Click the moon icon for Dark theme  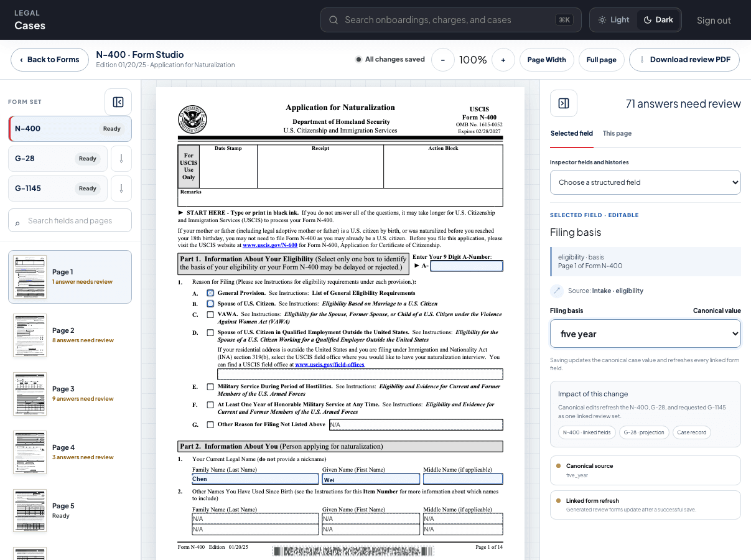(648, 20)
